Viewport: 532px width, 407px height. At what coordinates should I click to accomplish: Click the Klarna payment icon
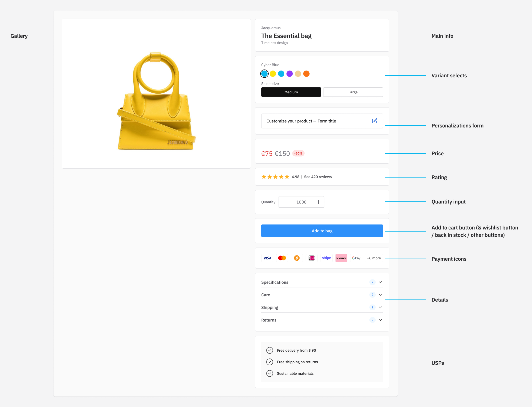[341, 258]
